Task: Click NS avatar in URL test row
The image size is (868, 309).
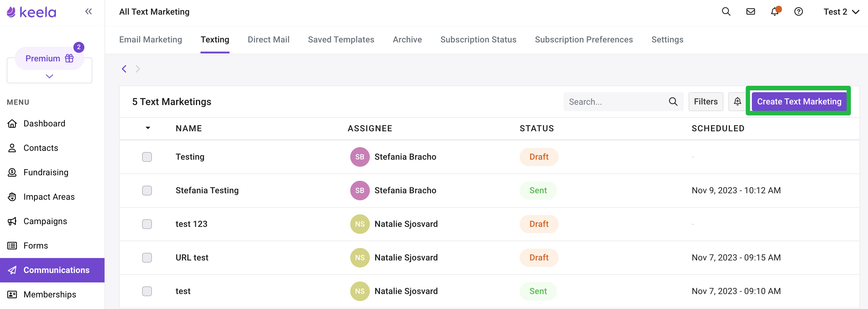Action: coord(359,258)
